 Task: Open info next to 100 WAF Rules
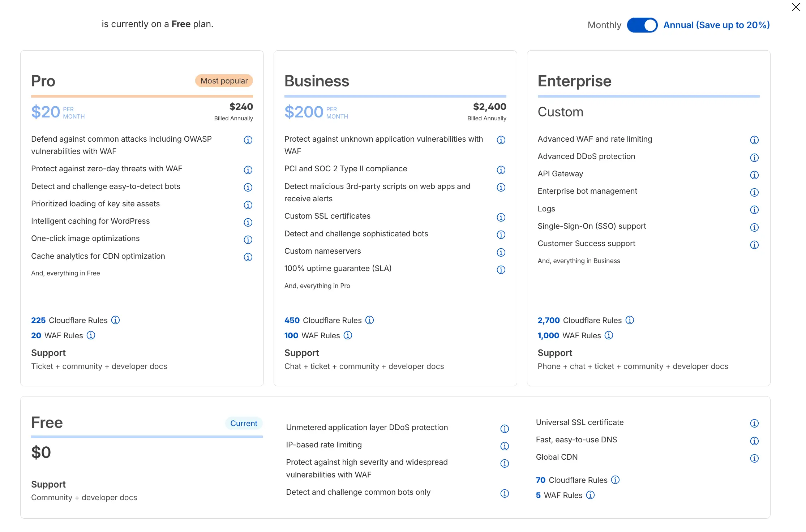point(348,335)
